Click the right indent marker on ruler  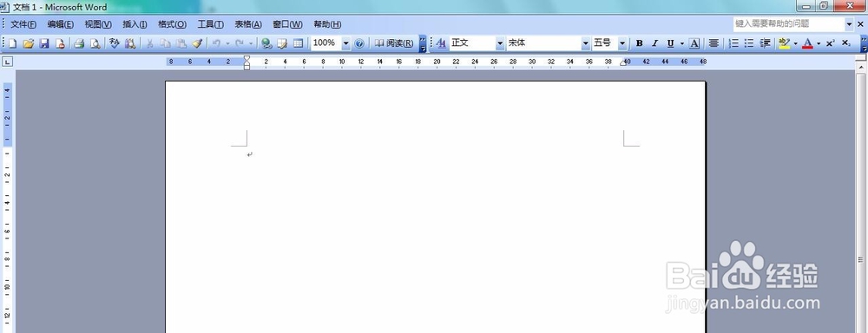pos(622,63)
